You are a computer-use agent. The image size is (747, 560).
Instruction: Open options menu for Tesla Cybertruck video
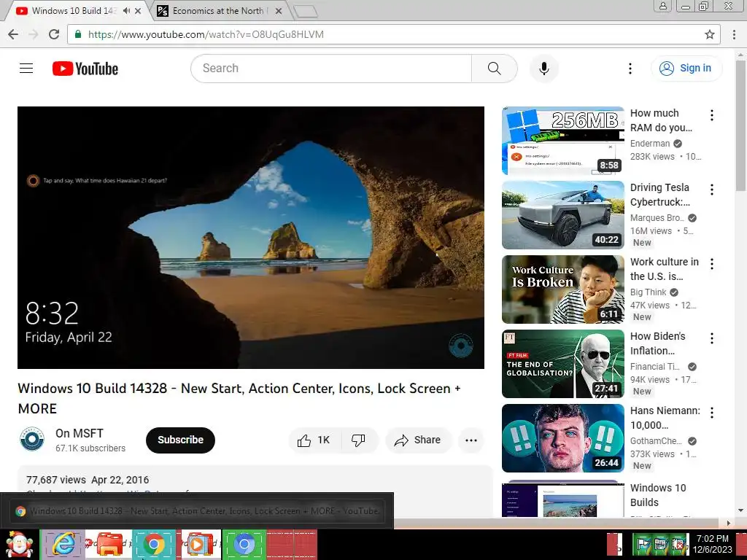[x=712, y=190]
